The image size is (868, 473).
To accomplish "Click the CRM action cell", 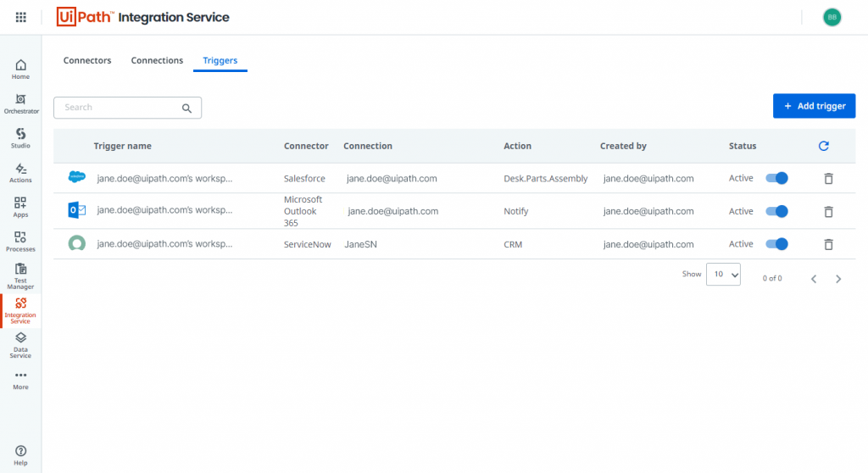I will click(x=513, y=244).
